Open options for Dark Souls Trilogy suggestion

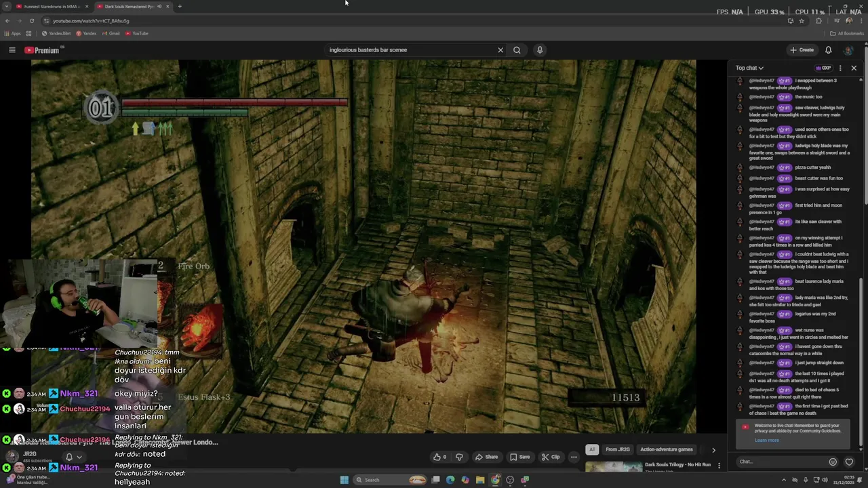tap(719, 466)
